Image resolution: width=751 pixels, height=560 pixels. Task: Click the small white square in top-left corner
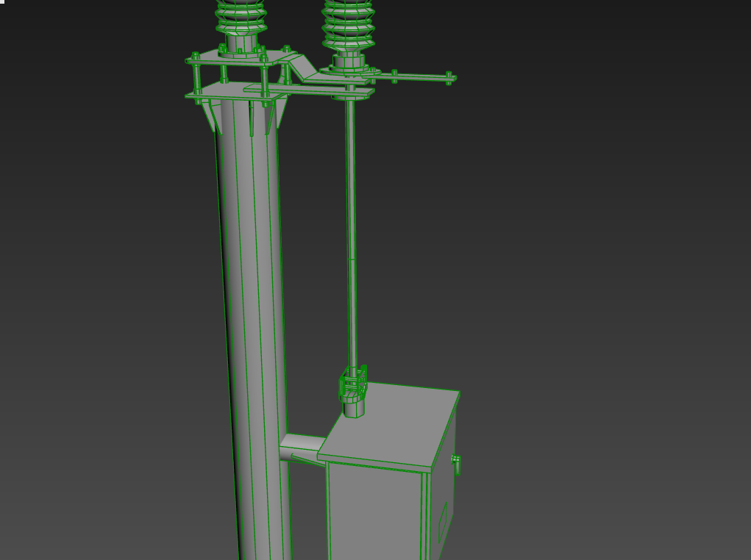click(3, 2)
